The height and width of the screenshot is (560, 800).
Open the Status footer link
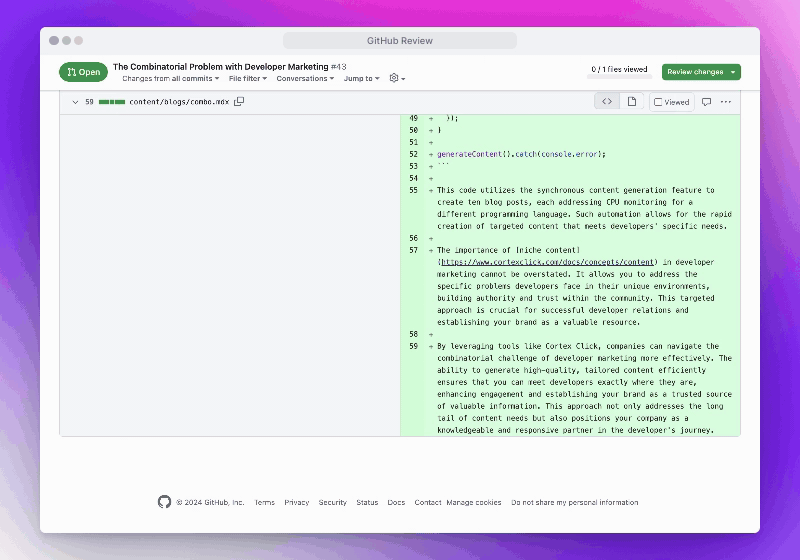tap(367, 502)
